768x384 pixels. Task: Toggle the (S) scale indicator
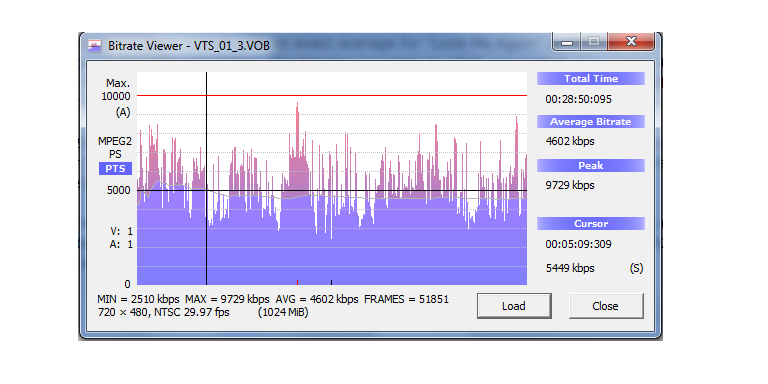coord(636,268)
